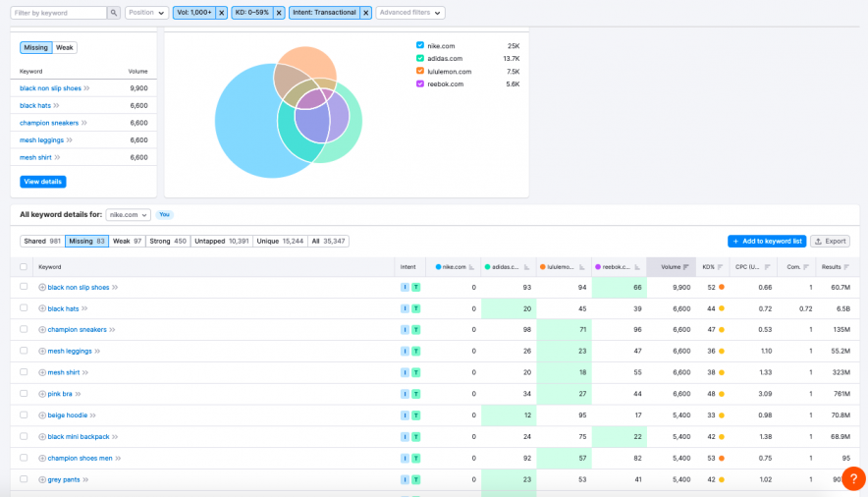Click the keyword filter search magnifier icon
The width and height of the screenshot is (868, 497).
click(114, 13)
